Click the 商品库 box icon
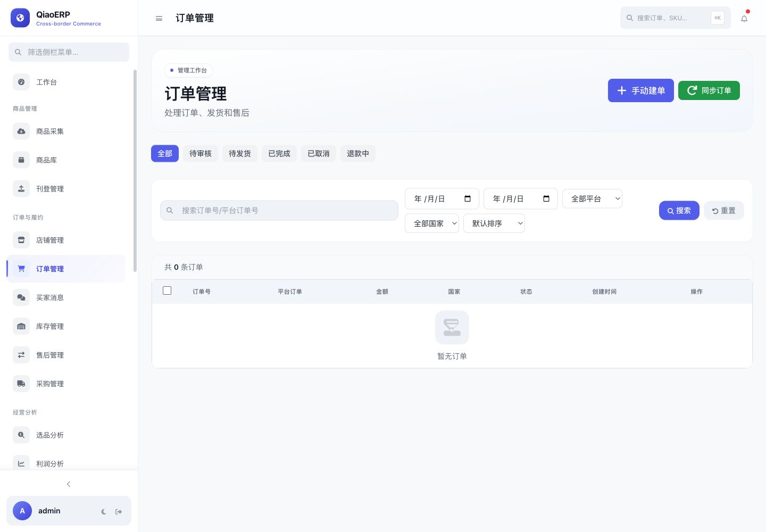Image resolution: width=766 pixels, height=532 pixels. coord(21,160)
